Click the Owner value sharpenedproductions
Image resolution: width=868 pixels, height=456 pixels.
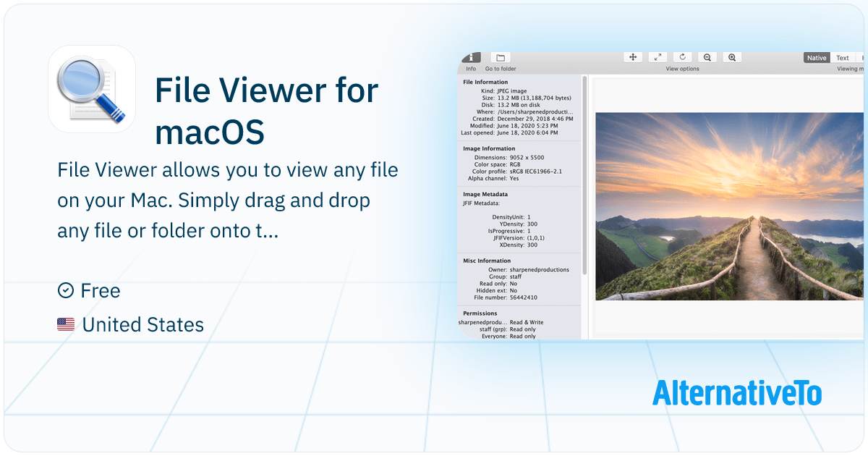(x=539, y=270)
